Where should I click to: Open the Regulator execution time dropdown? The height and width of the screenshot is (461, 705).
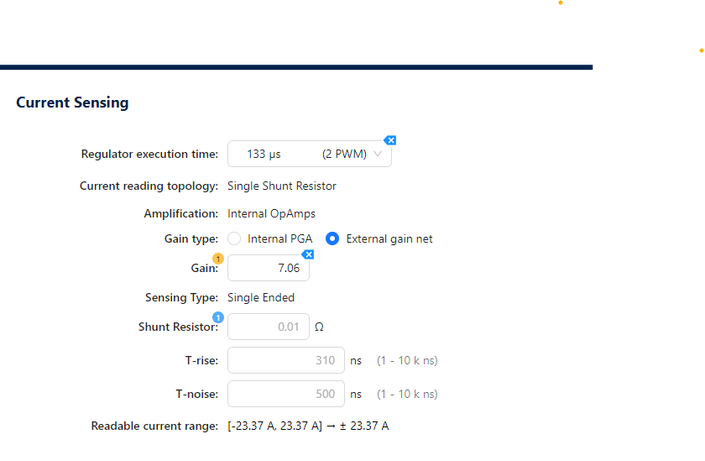[309, 154]
